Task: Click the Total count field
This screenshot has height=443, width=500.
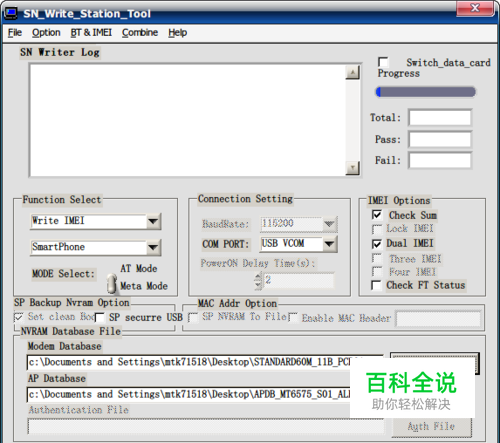Action: [x=440, y=118]
